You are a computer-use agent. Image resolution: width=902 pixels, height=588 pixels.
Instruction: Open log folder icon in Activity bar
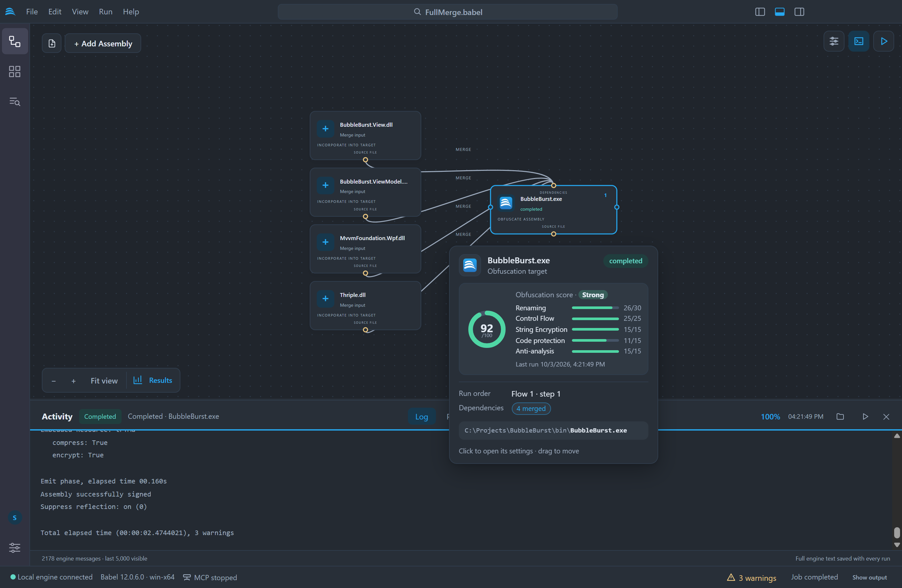click(840, 416)
